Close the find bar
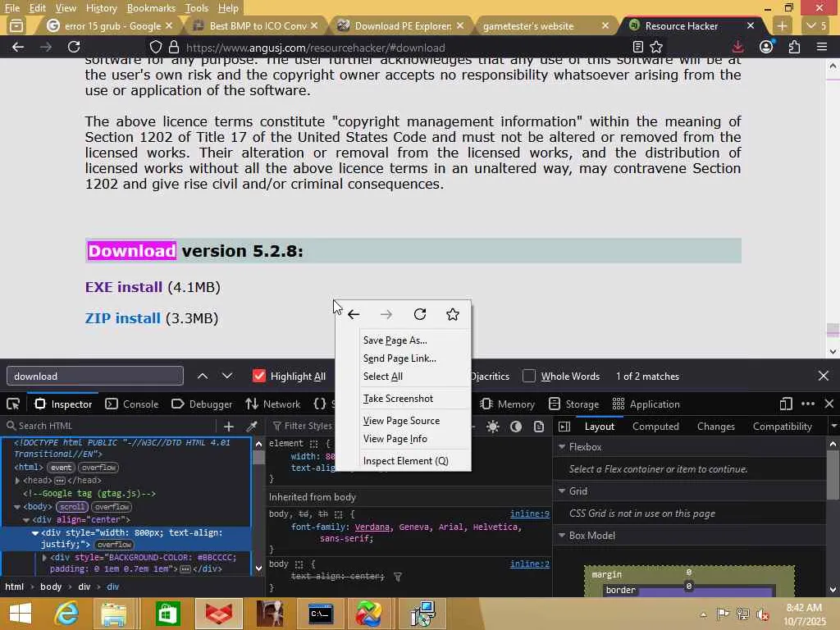840x630 pixels. coord(824,376)
